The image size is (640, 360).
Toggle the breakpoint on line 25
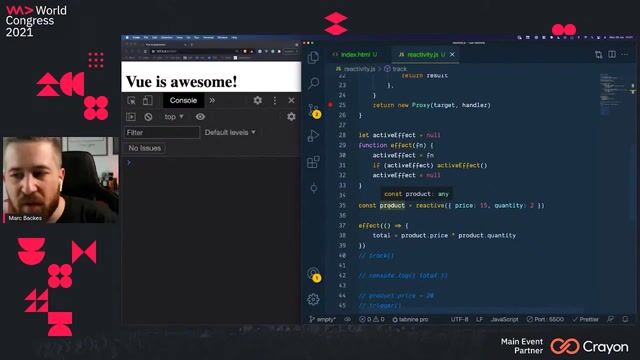pyautogui.click(x=330, y=105)
